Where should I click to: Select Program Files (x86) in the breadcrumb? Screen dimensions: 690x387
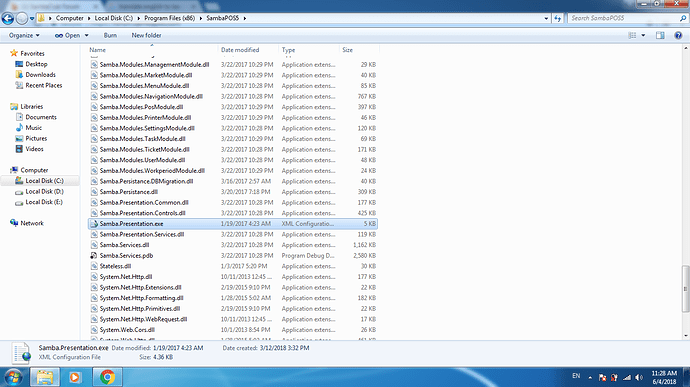coord(170,18)
